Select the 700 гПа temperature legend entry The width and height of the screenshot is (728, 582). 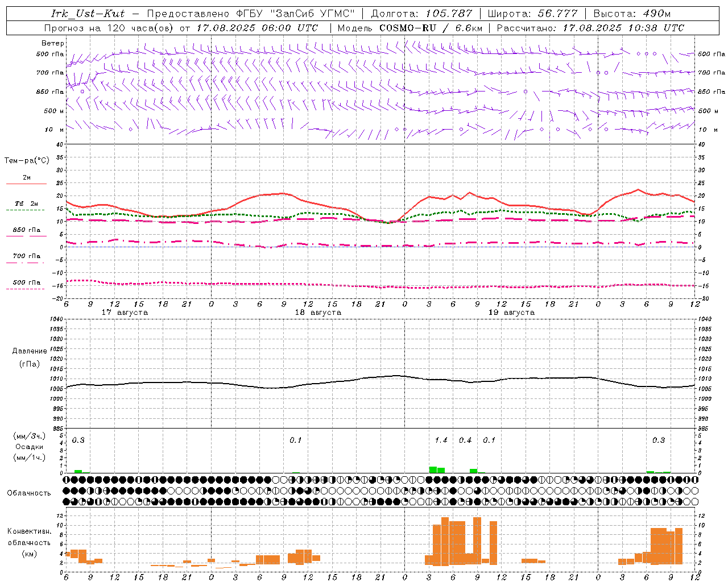[x=26, y=256]
